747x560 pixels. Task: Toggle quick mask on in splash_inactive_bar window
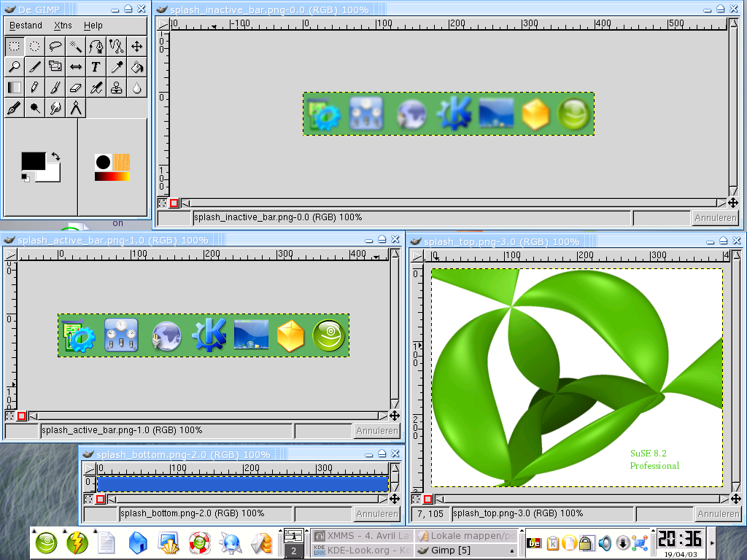coord(174,203)
